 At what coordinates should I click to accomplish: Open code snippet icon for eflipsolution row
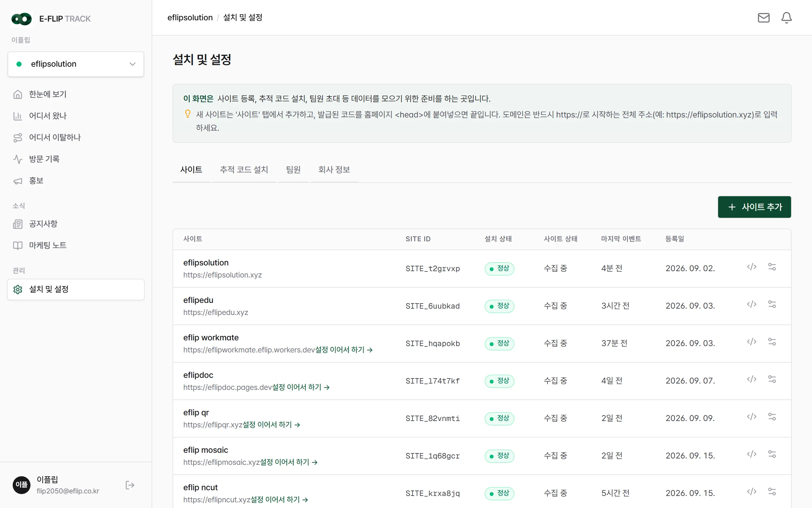752,267
